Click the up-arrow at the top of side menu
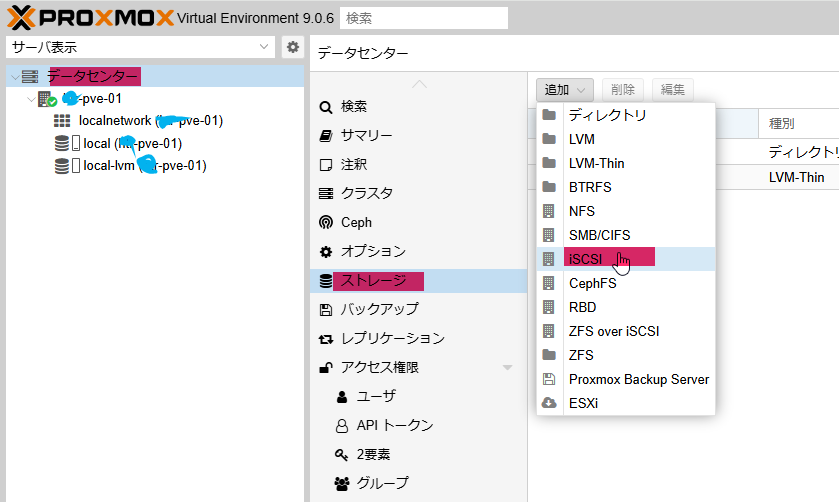 420,84
